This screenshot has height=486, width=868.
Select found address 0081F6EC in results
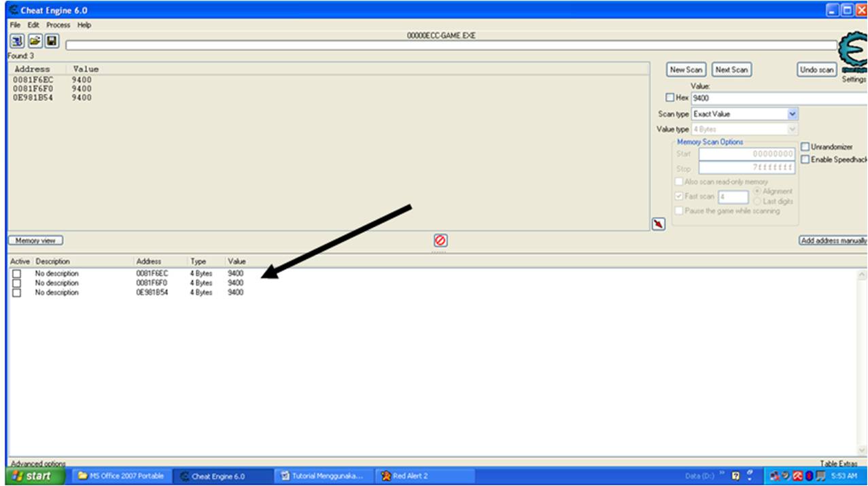33,80
